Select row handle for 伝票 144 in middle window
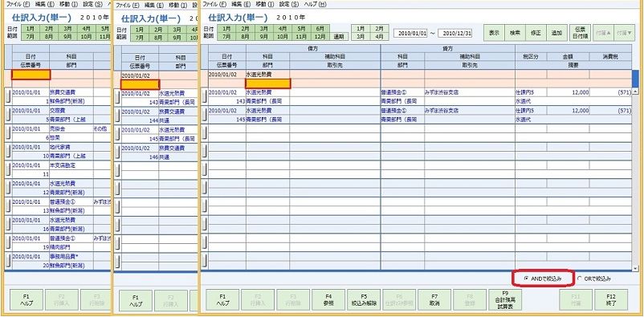644x317 pixels. click(x=117, y=116)
